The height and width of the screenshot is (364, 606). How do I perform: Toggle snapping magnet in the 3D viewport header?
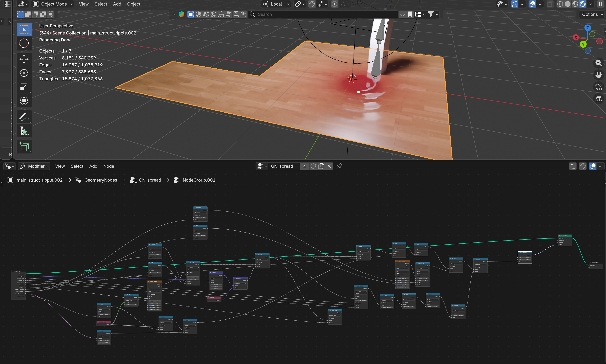[x=312, y=4]
